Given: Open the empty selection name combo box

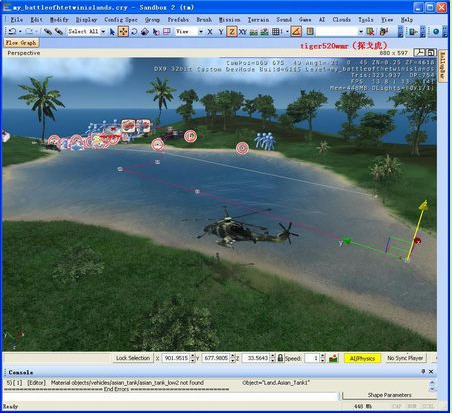Looking at the screenshot, I should coord(340,32).
